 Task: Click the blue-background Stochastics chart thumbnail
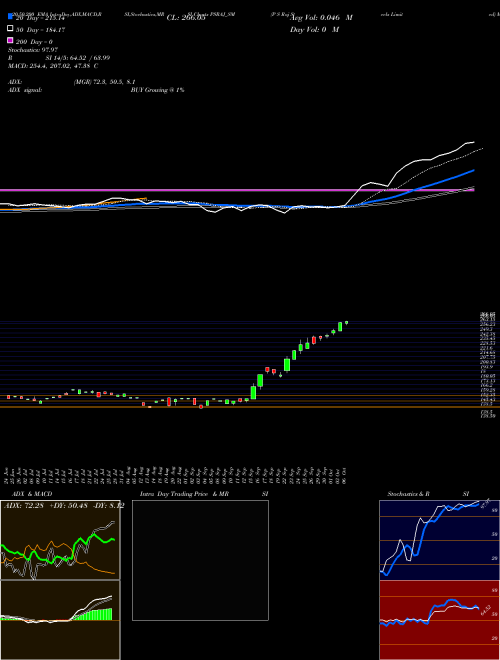(439, 540)
